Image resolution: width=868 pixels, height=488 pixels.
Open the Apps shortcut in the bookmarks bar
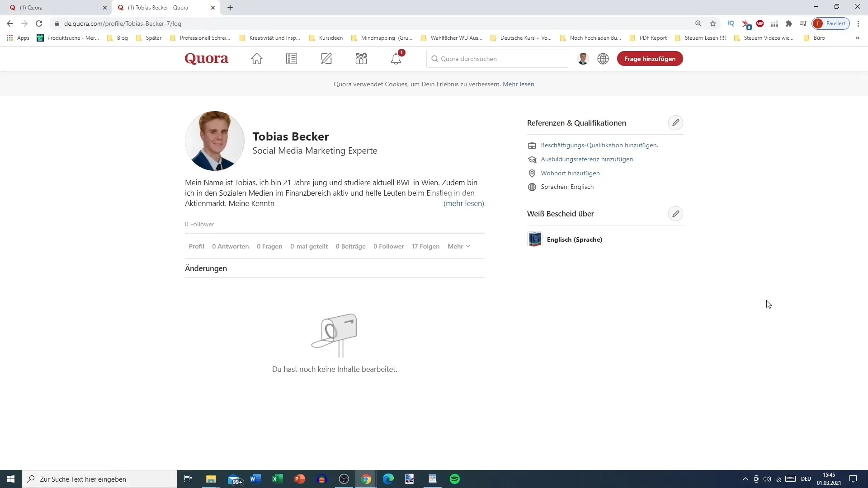pos(18,38)
